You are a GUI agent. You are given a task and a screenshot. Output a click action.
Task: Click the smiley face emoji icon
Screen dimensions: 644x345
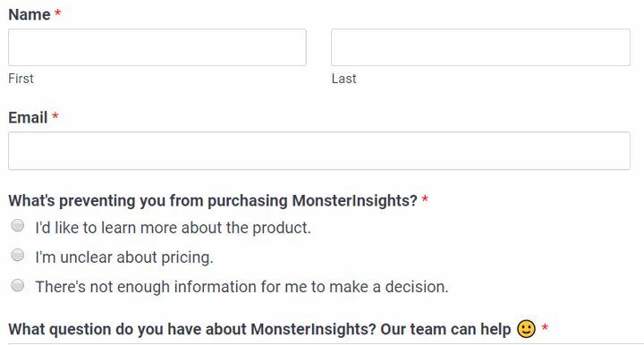[526, 329]
